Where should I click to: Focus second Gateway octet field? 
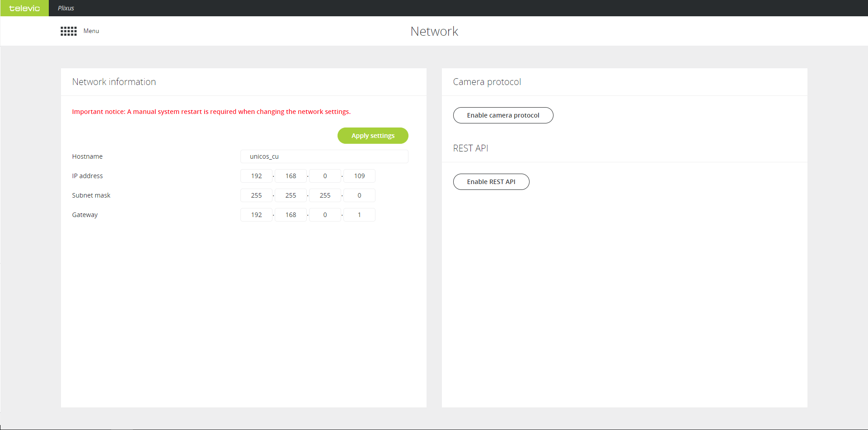coord(291,215)
